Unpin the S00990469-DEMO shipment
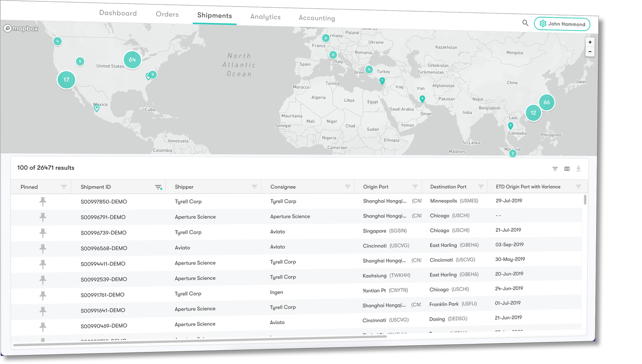642x364 pixels. tap(43, 327)
